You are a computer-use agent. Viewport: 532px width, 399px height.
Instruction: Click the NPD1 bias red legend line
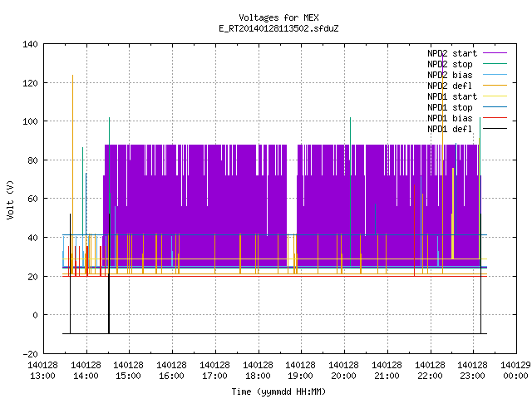tap(495, 118)
